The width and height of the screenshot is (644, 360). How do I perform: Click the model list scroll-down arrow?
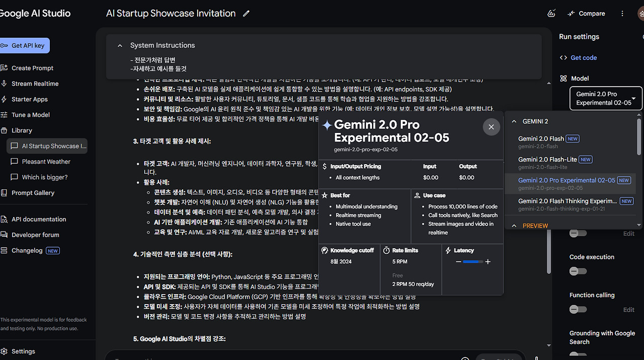point(639,226)
